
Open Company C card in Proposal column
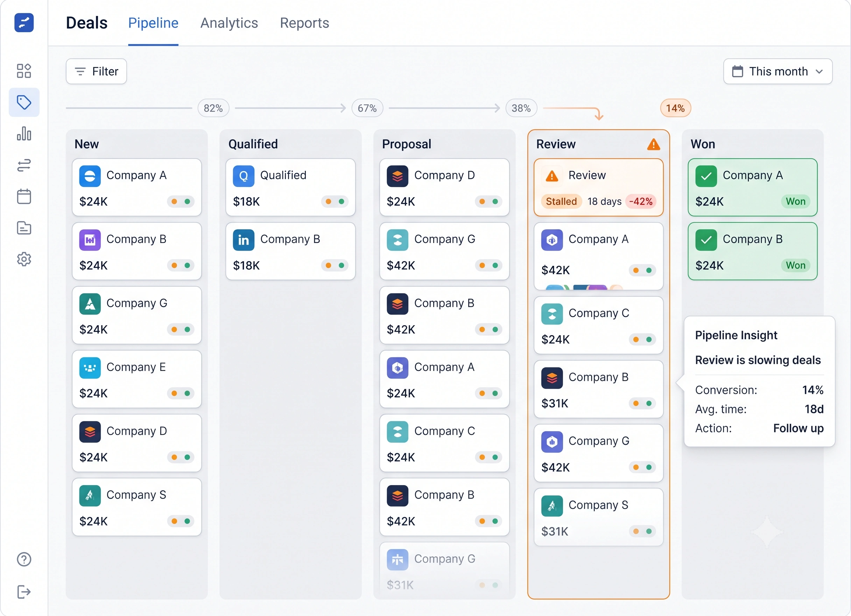pyautogui.click(x=444, y=443)
